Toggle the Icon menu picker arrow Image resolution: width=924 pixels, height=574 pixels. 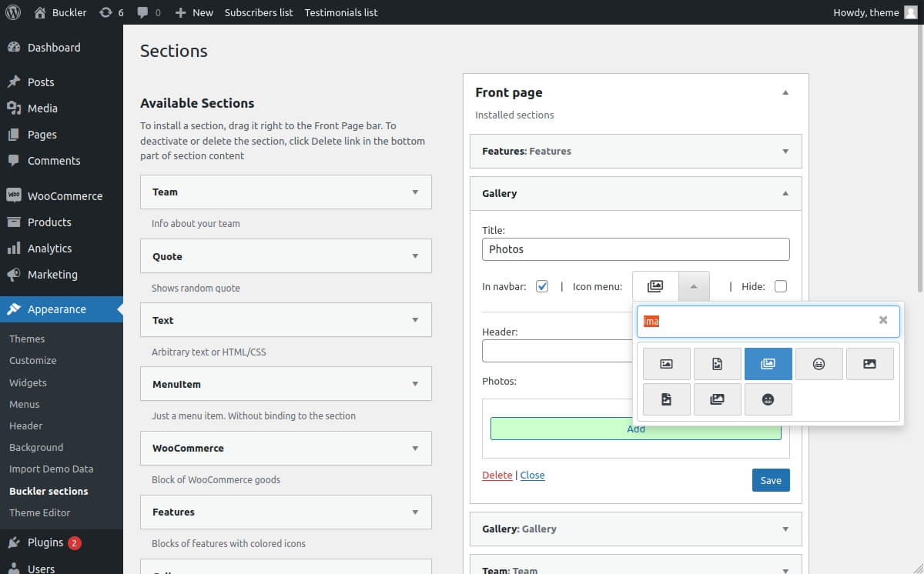click(694, 286)
